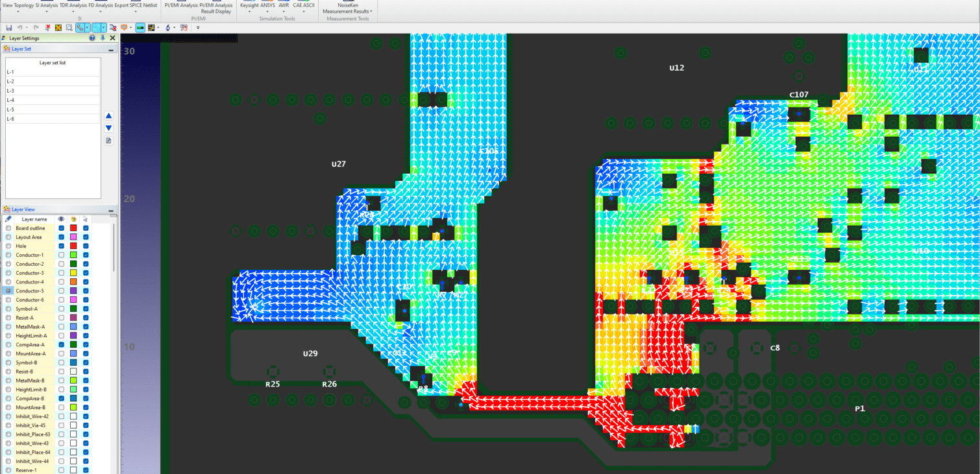
Task: Set Conductor-3 as active layer radio button
Action: (x=8, y=273)
